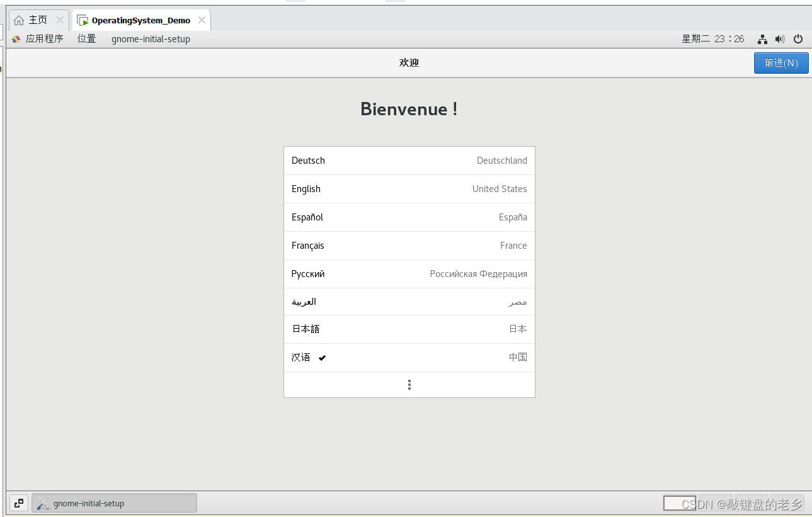The image size is (812, 517).
Task: Choose Français language option
Action: (409, 246)
